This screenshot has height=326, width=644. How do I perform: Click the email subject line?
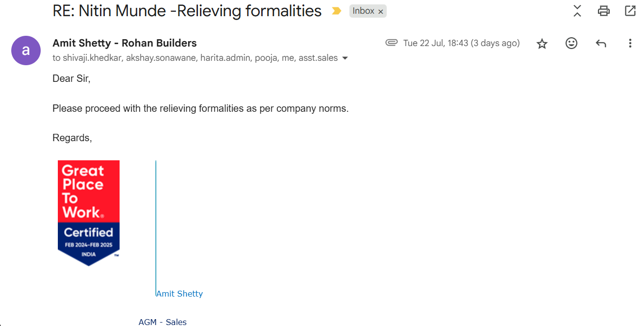tap(187, 11)
